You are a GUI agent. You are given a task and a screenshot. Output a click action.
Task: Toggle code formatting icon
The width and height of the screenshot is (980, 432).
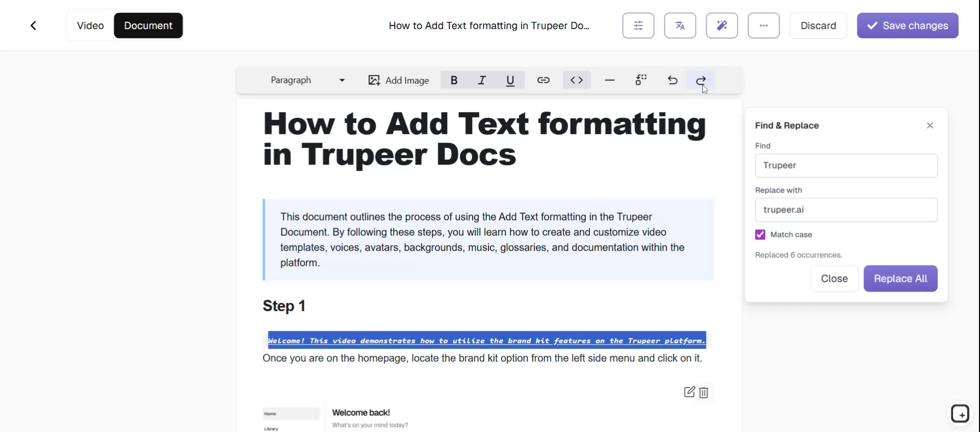[576, 80]
